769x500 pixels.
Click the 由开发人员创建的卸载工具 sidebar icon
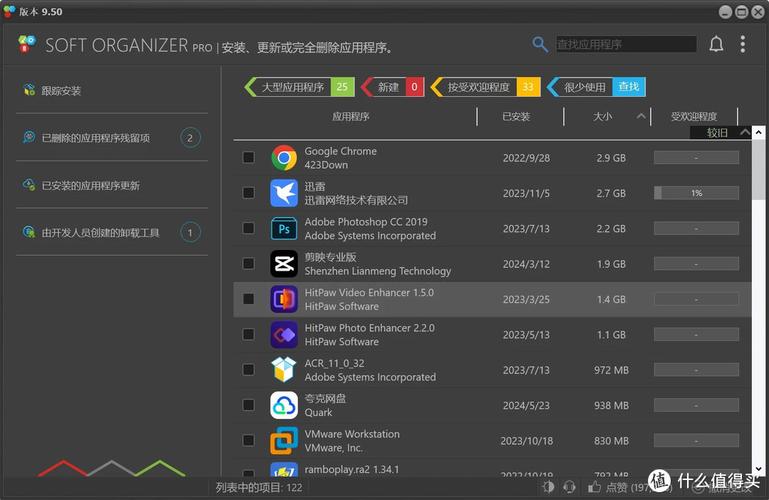pos(29,232)
